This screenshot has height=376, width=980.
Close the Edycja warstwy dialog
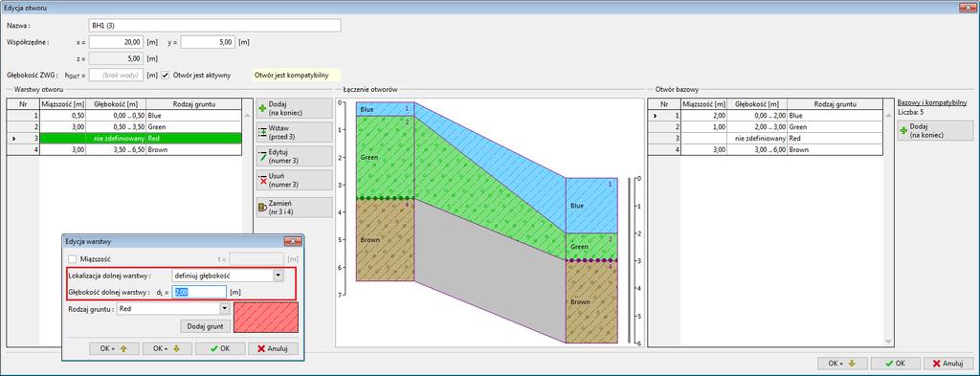point(293,241)
